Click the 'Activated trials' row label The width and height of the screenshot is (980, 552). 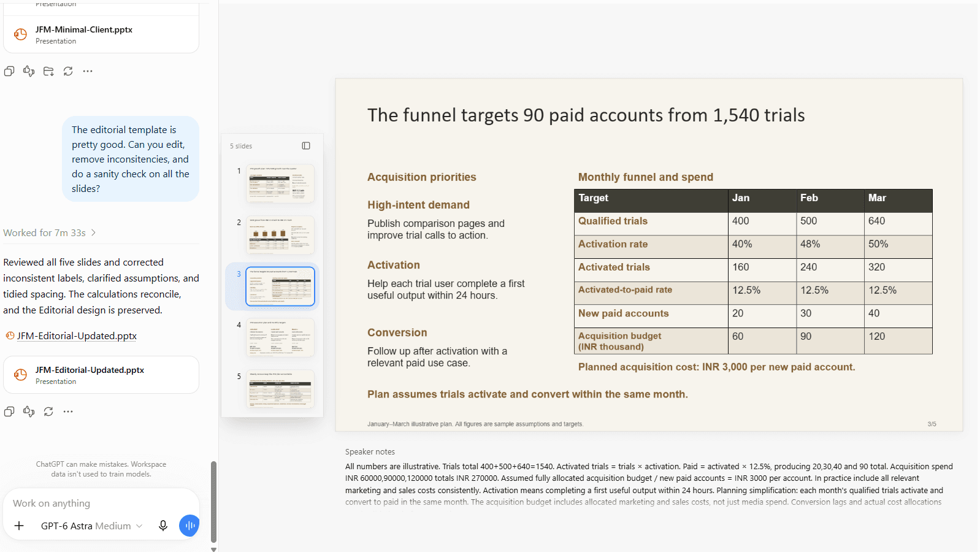[x=614, y=267]
